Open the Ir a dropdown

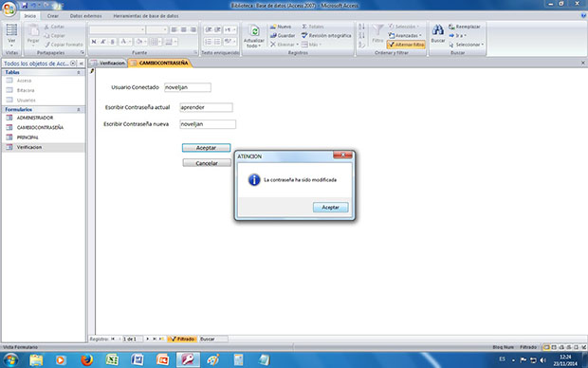457,35
